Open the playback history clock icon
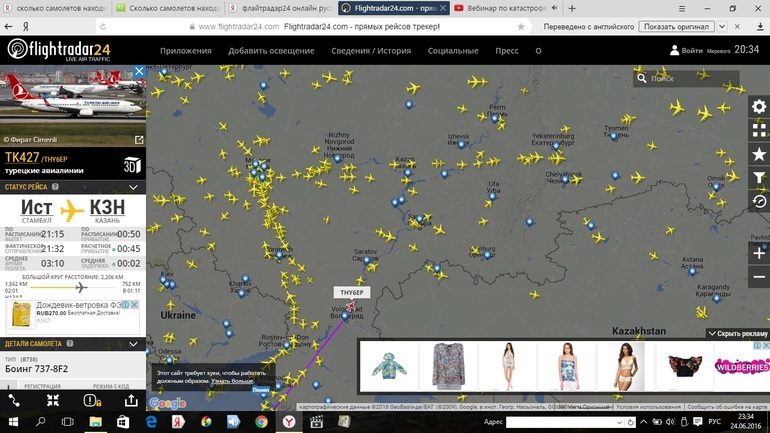770x433 pixels. [x=759, y=201]
